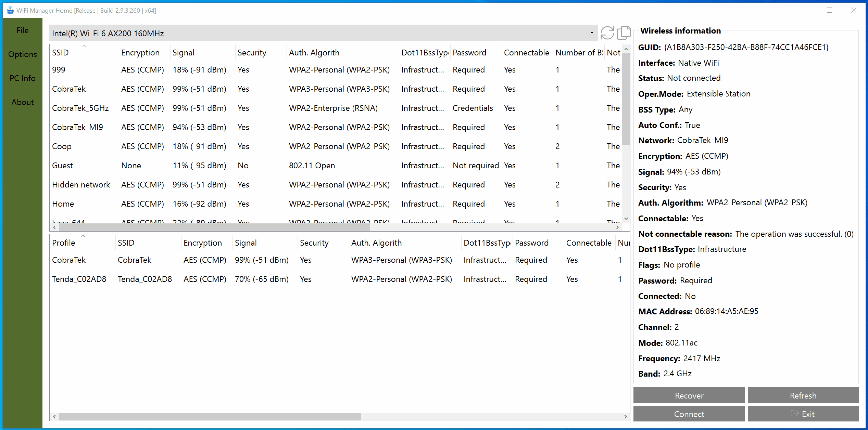This screenshot has width=868, height=430.
Task: Click the Refresh button
Action: pyautogui.click(x=803, y=395)
